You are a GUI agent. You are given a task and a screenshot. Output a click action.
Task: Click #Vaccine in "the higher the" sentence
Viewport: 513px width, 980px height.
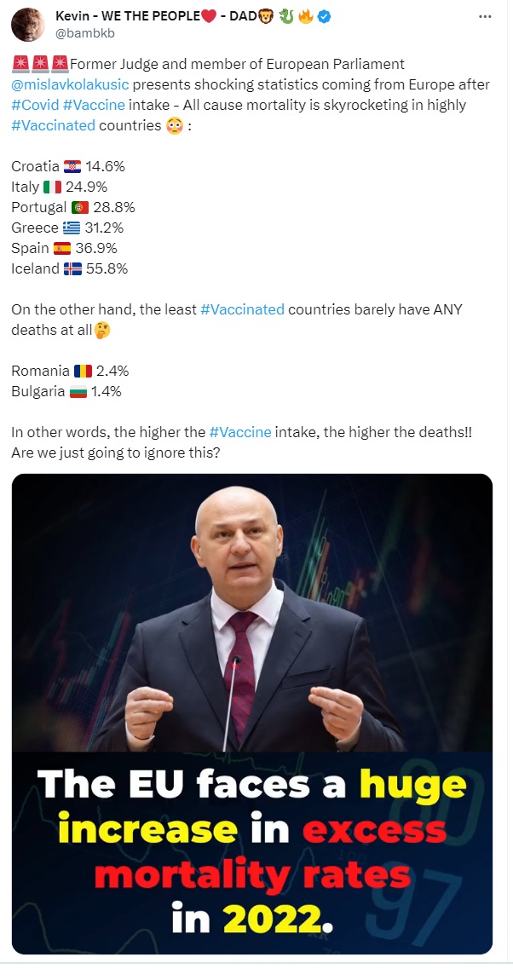click(239, 432)
